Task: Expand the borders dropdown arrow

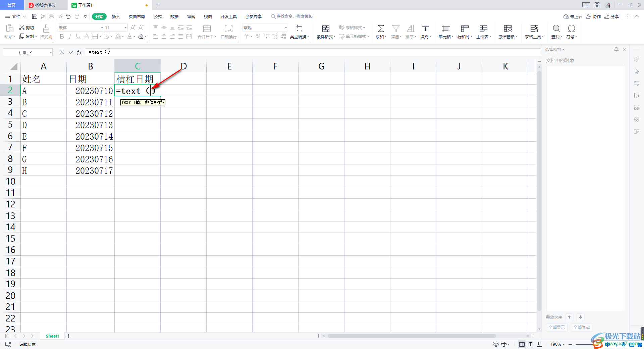Action: (100, 37)
